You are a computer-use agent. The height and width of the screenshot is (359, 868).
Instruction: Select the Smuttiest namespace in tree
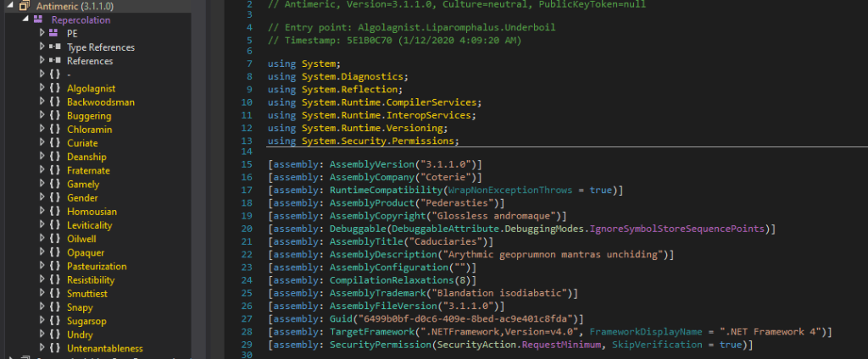coord(86,293)
